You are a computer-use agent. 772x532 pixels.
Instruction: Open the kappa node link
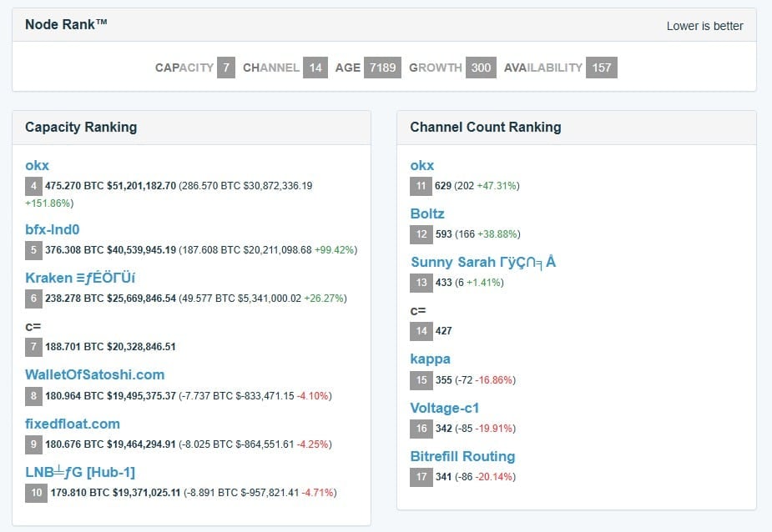(430, 359)
